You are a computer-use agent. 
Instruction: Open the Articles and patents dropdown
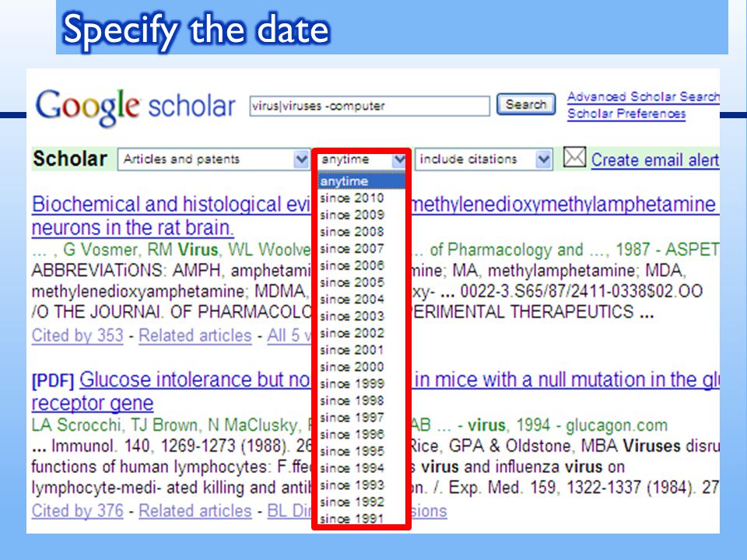pyautogui.click(x=214, y=159)
